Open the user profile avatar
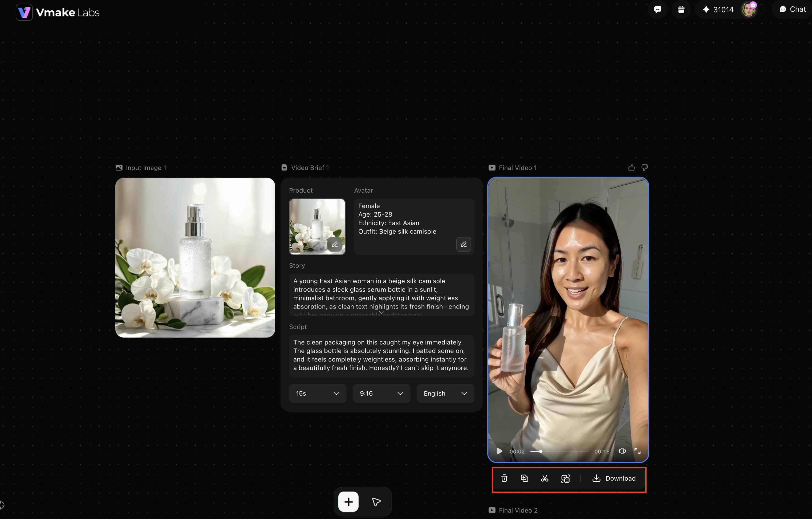 (749, 9)
